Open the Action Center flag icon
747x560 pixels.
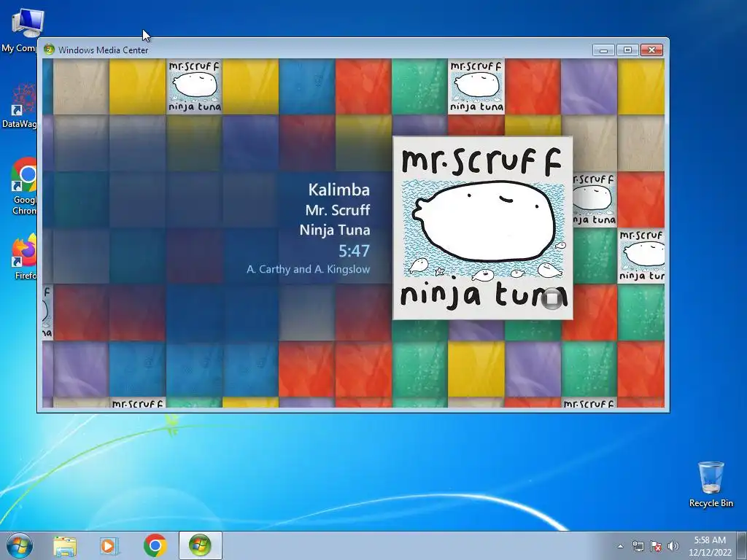point(656,546)
